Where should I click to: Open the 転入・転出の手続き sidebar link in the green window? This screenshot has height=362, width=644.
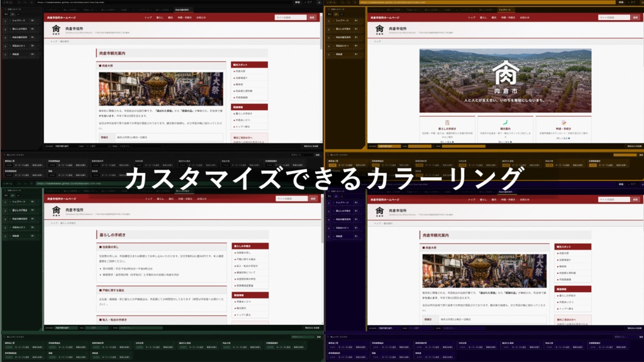[x=247, y=266]
